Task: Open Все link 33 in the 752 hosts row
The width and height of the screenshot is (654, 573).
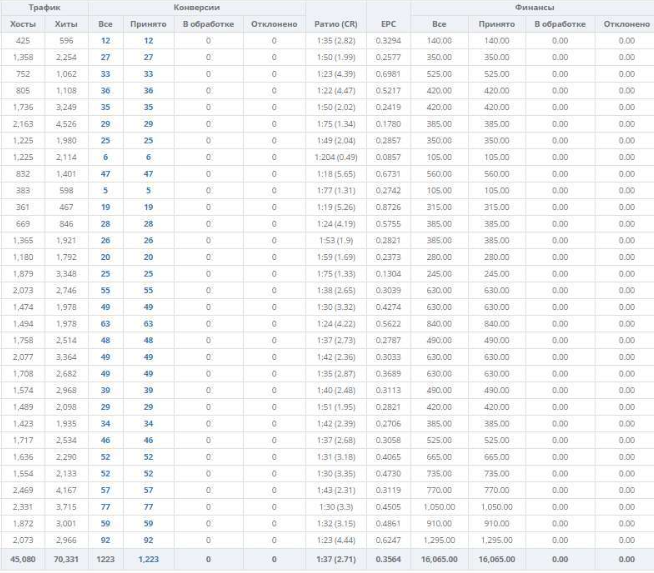Action: (106, 74)
